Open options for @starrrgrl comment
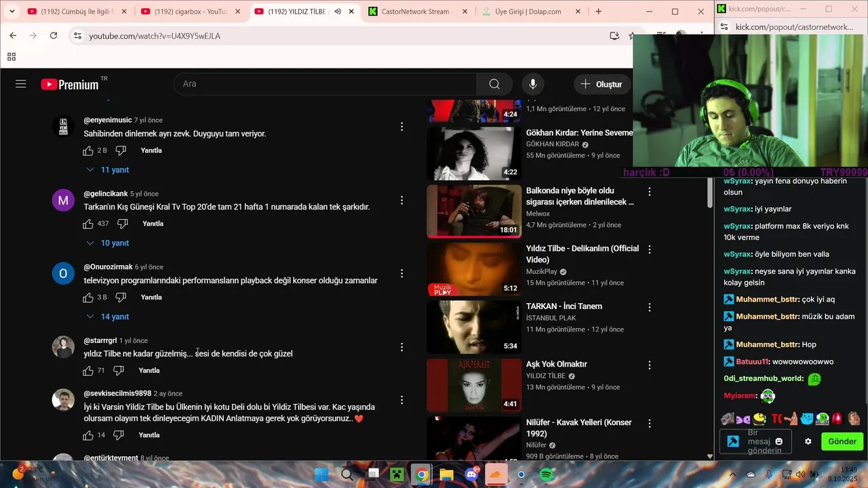 coord(401,347)
